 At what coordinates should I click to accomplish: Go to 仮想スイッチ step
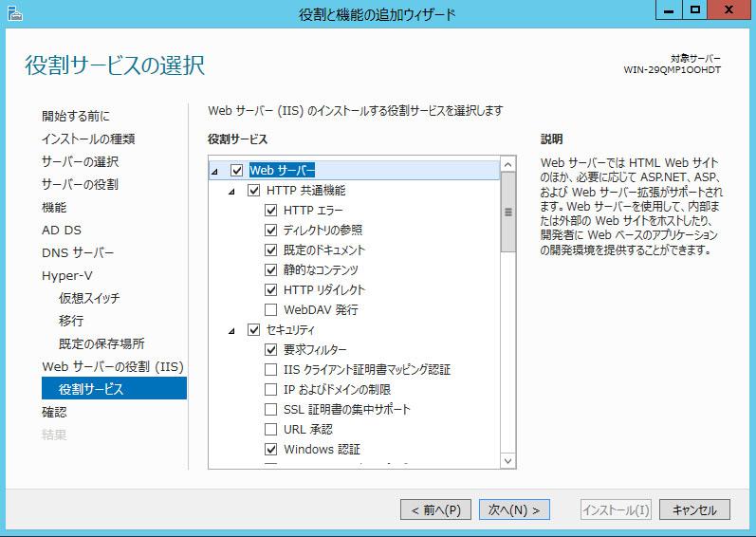[x=89, y=298]
